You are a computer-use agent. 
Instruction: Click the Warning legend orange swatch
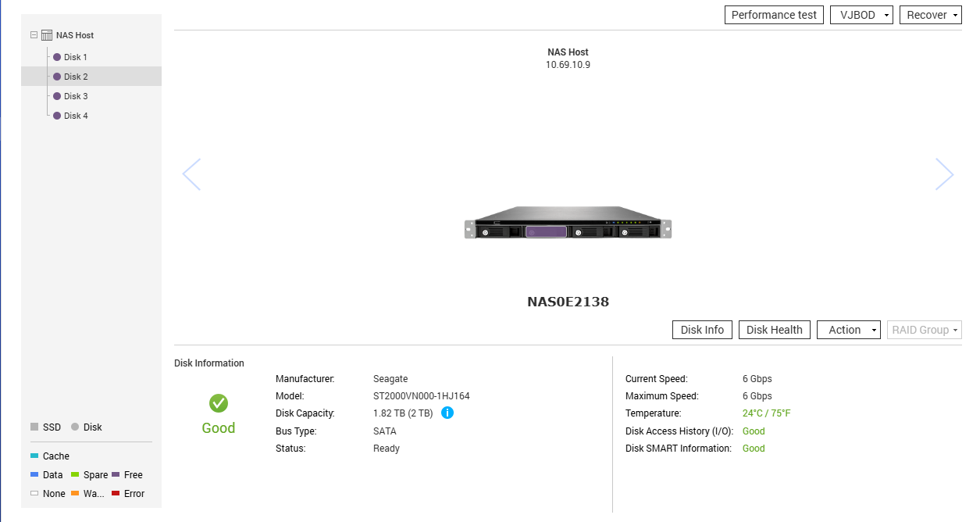[x=75, y=493]
